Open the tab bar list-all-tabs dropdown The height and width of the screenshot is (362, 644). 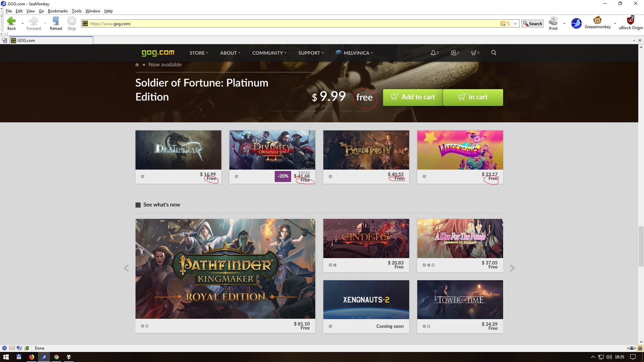pyautogui.click(x=634, y=40)
